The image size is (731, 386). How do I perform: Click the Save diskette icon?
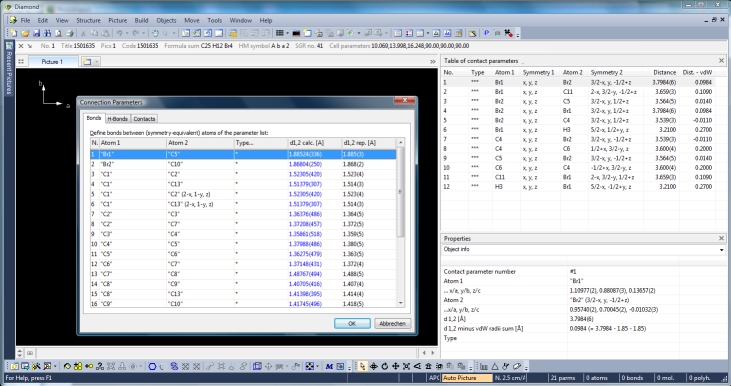tap(36, 33)
